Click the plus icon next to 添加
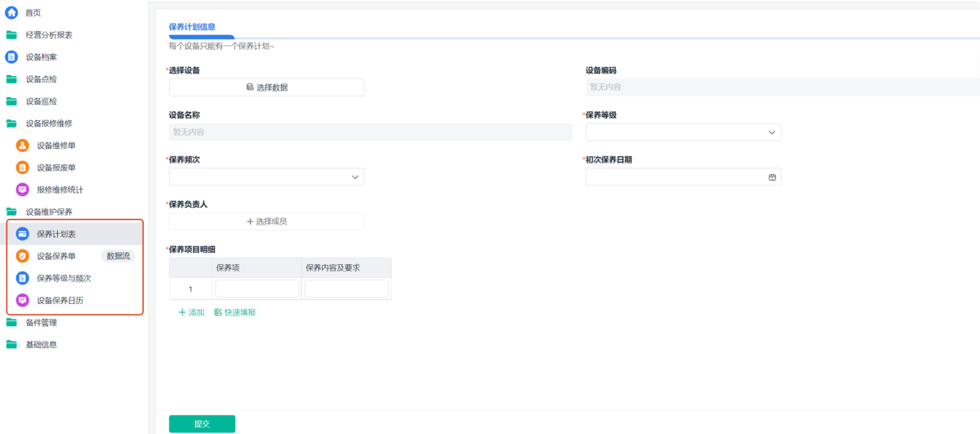 (x=182, y=312)
